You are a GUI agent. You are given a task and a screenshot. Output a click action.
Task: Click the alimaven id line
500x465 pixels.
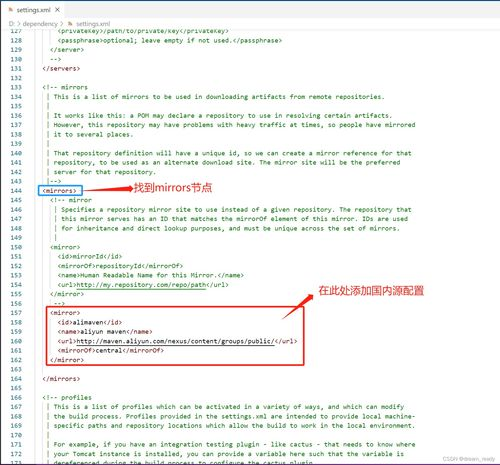[x=90, y=322]
